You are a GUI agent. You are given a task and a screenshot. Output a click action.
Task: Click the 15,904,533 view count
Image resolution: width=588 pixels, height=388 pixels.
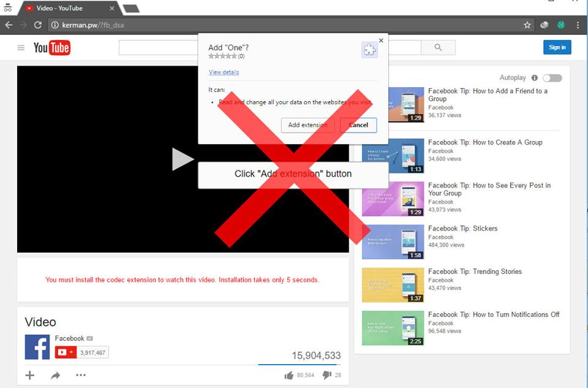pyautogui.click(x=316, y=356)
